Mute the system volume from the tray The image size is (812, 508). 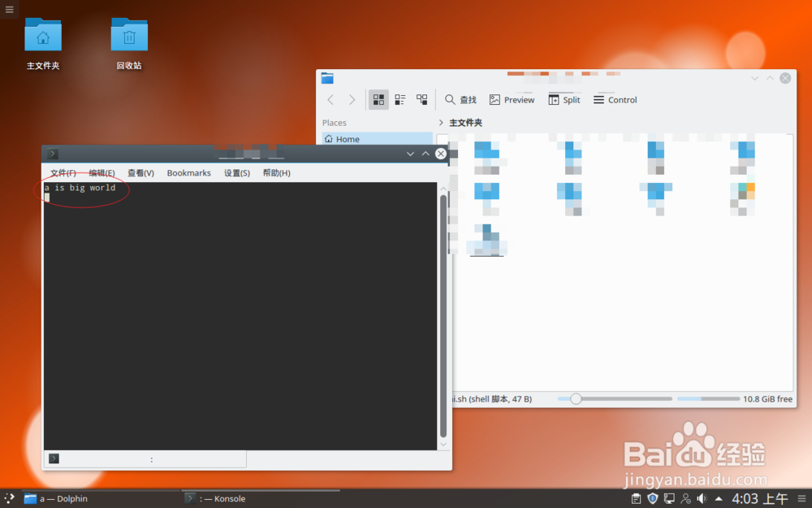(702, 497)
